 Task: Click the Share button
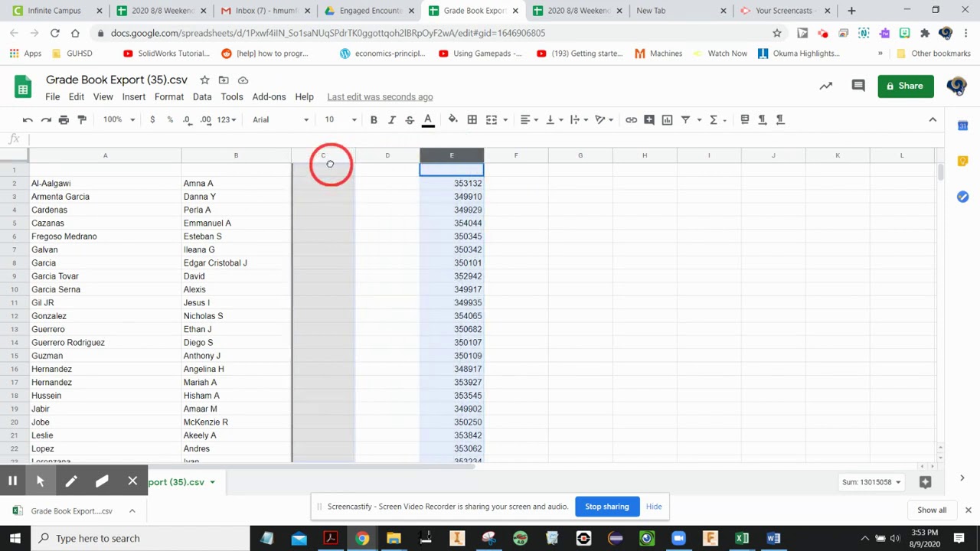(x=905, y=86)
